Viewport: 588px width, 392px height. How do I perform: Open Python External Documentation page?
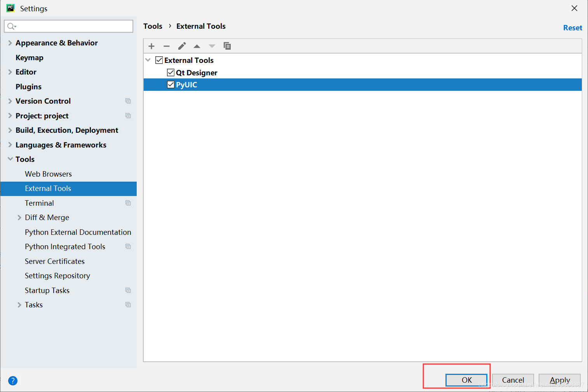pyautogui.click(x=78, y=232)
